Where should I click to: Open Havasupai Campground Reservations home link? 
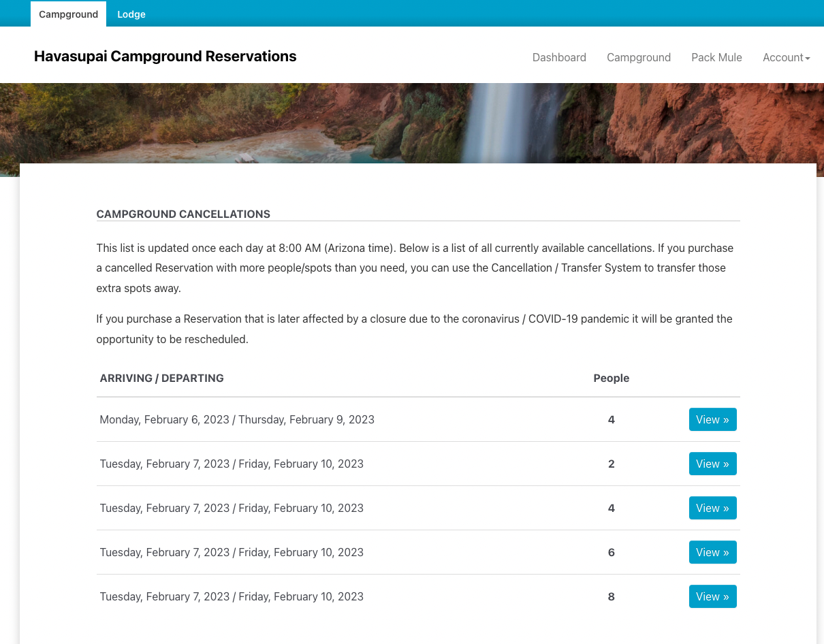165,57
